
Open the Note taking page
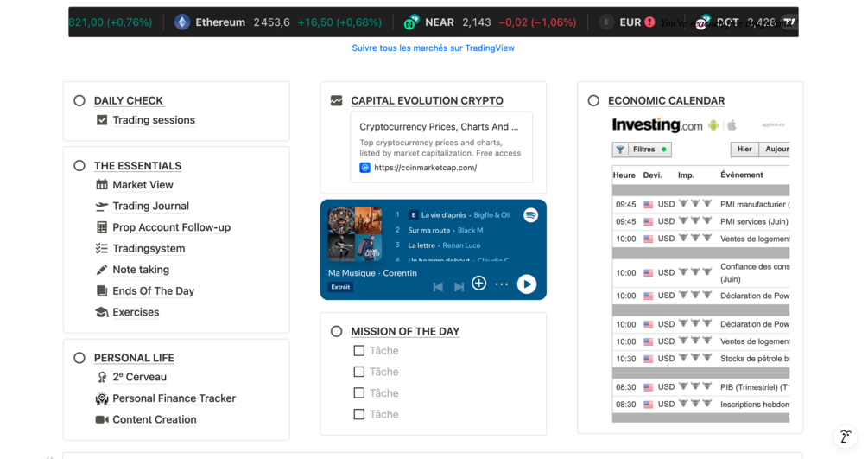[x=141, y=270]
